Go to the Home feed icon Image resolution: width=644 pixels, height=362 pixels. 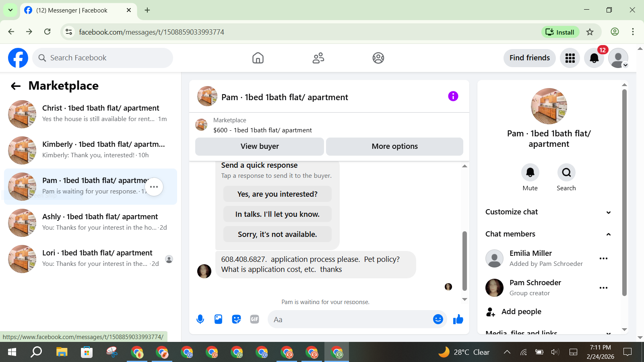click(258, 58)
